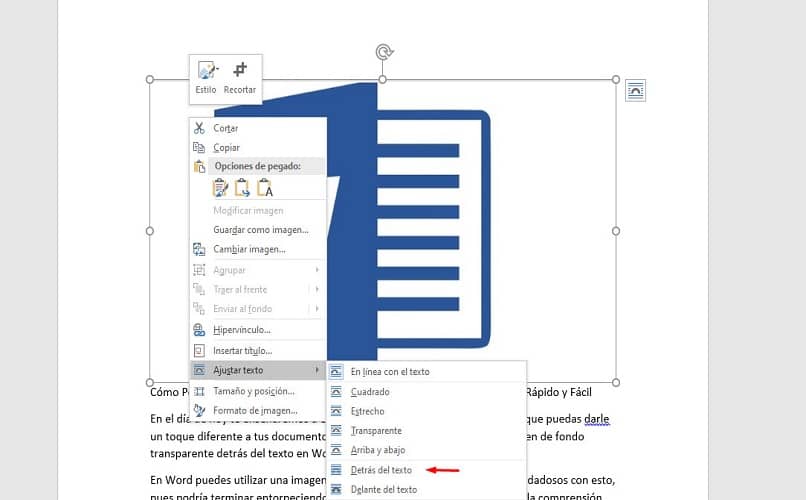Click the rotation handle above the image
The width and height of the screenshot is (806, 500).
click(384, 52)
